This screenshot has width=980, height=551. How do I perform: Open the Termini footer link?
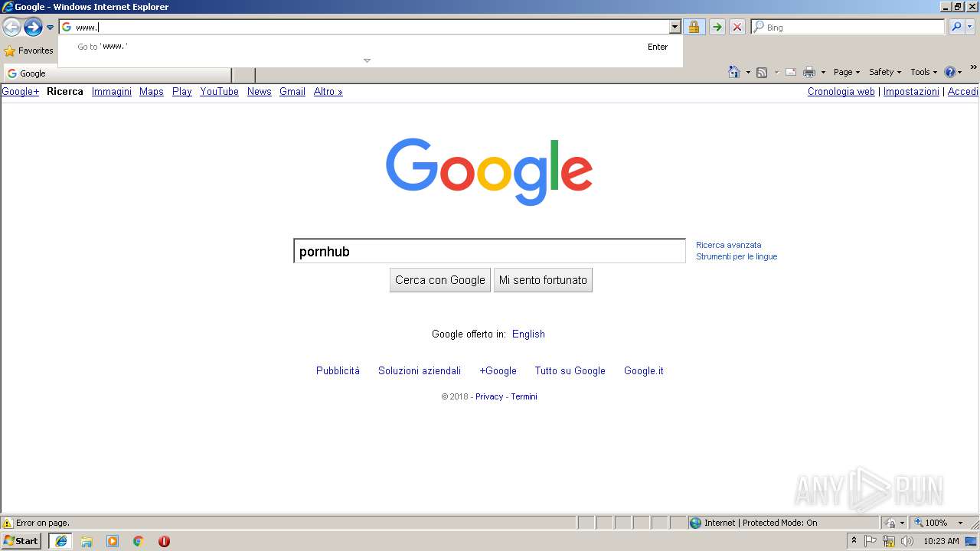(x=524, y=396)
